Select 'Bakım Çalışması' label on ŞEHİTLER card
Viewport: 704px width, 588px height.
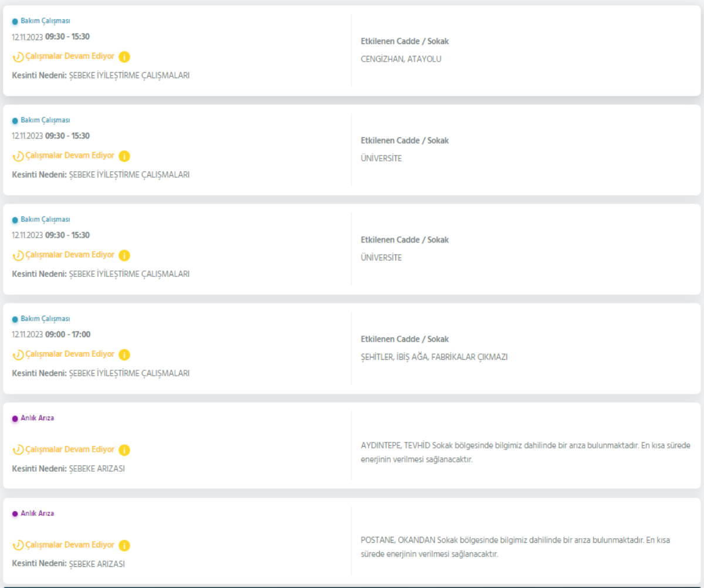coord(45,319)
